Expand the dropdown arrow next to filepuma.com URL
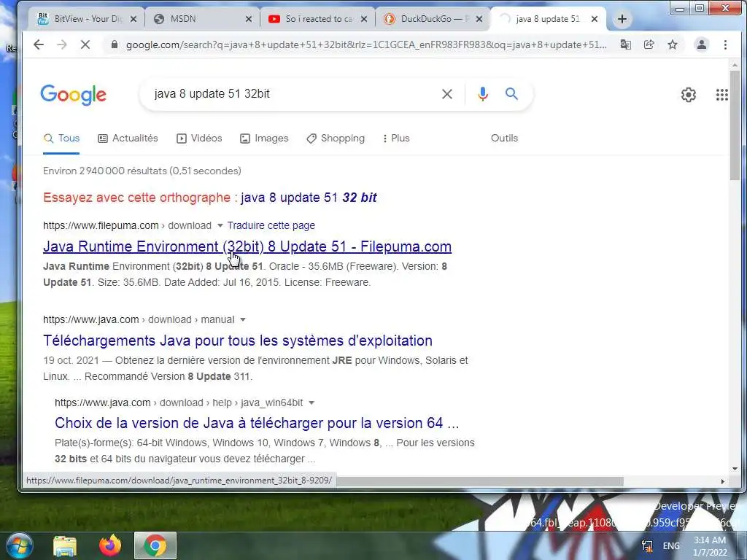This screenshot has height=560, width=747. (220, 226)
